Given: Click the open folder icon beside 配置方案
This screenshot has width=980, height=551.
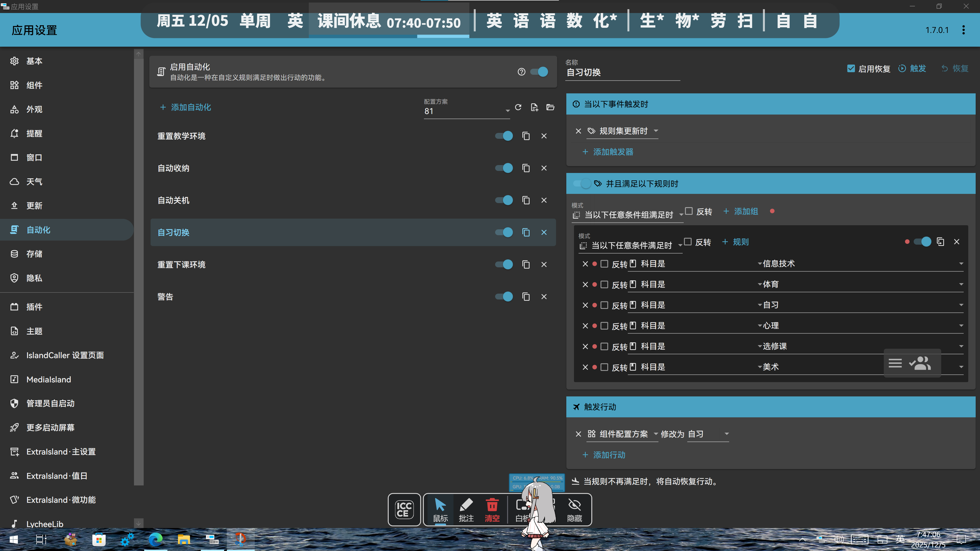Looking at the screenshot, I should click(x=550, y=107).
